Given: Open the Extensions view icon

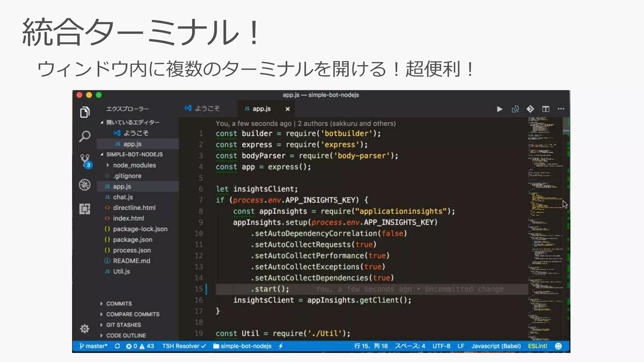Looking at the screenshot, I should coord(85,209).
